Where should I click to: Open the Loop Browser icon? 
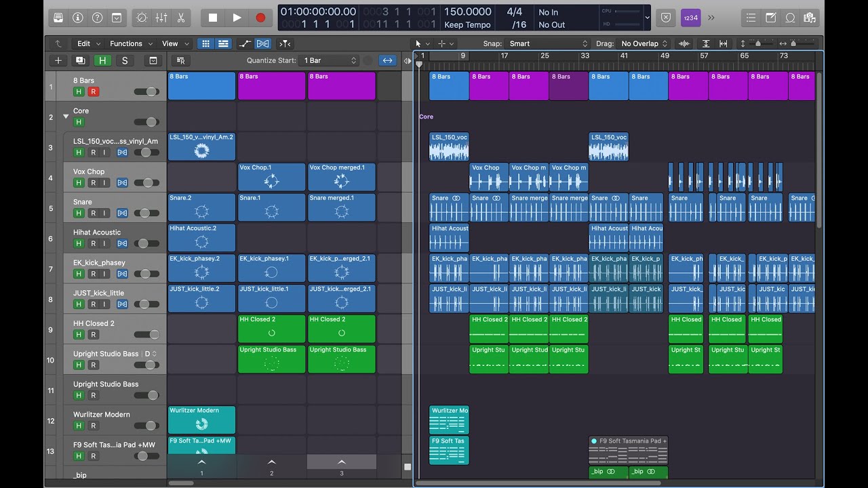(790, 18)
